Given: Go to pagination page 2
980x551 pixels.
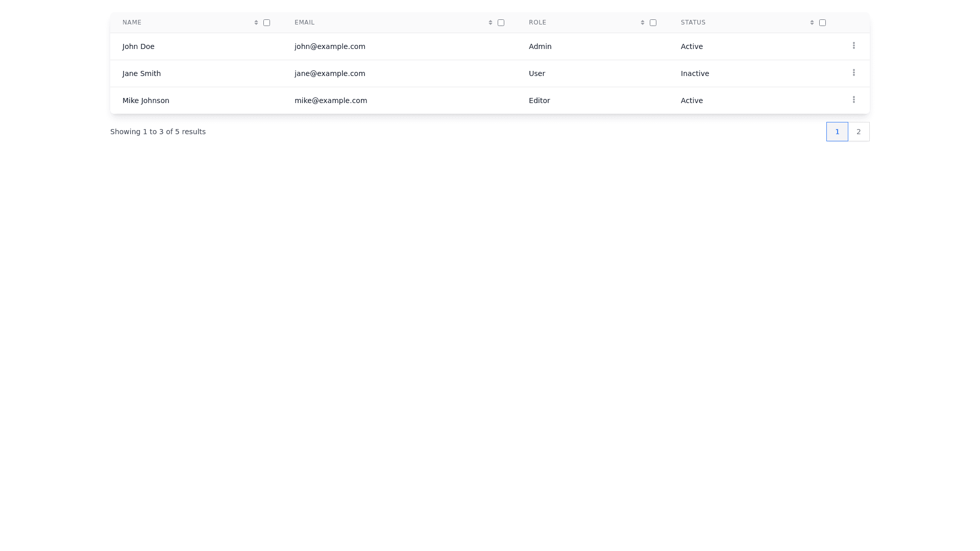Looking at the screenshot, I should [859, 132].
